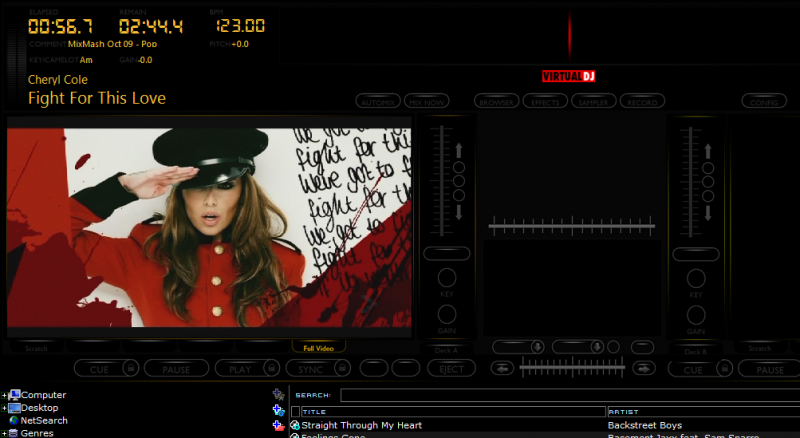Screen dimensions: 800x438
Task: Expand the Genres tree node
Action: point(4,433)
